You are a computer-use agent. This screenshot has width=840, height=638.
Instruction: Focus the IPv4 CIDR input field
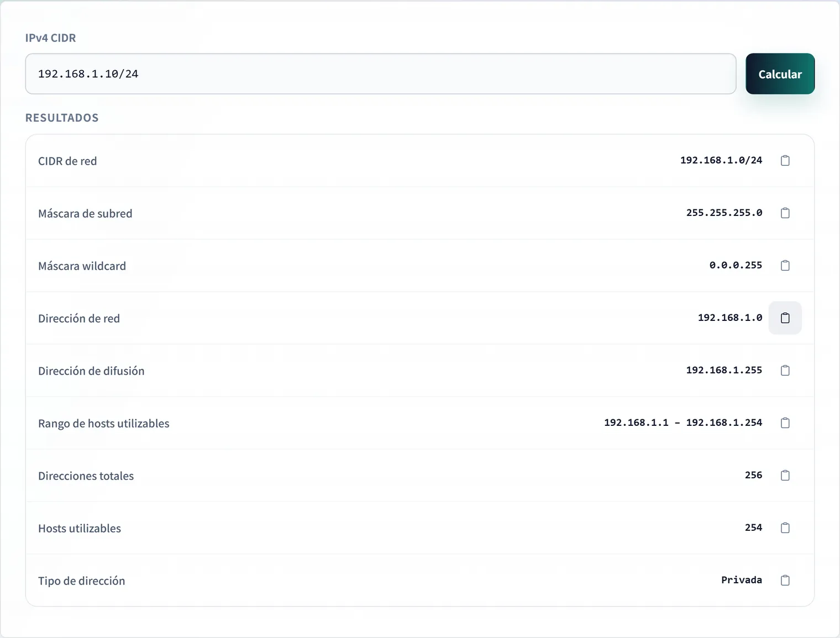tap(381, 74)
